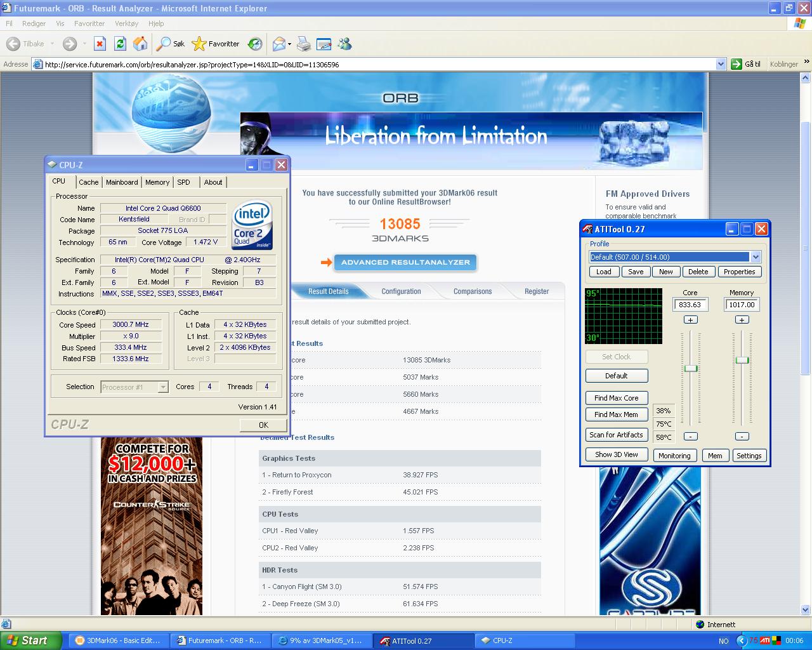The width and height of the screenshot is (812, 650).
Task: Switch to the Cache tab in CPU-Z
Action: click(89, 182)
